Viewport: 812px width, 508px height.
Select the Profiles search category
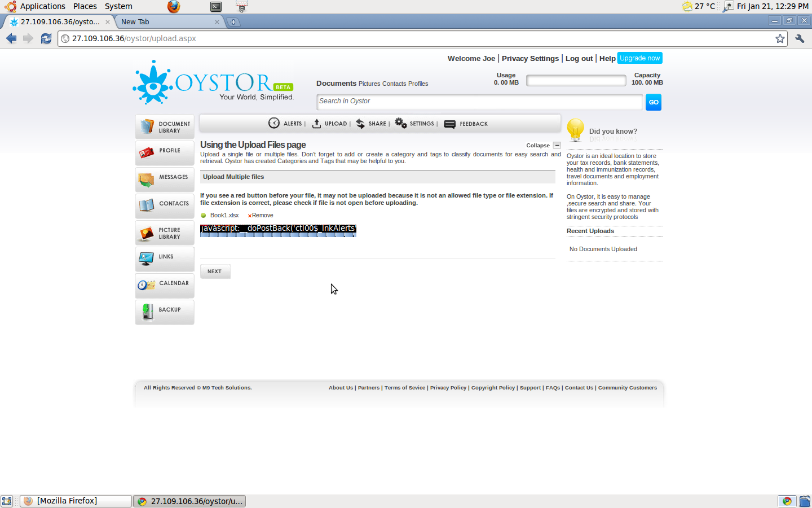click(418, 84)
